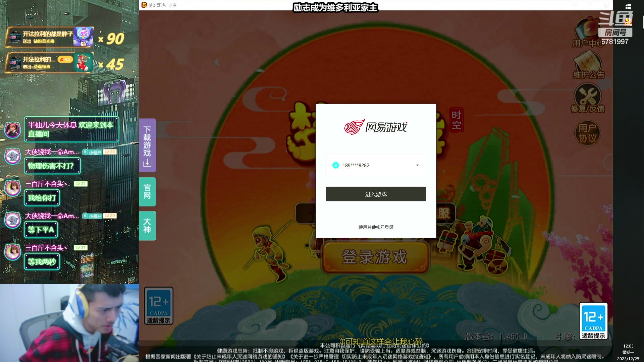Click the 时空 red label

tap(457, 120)
